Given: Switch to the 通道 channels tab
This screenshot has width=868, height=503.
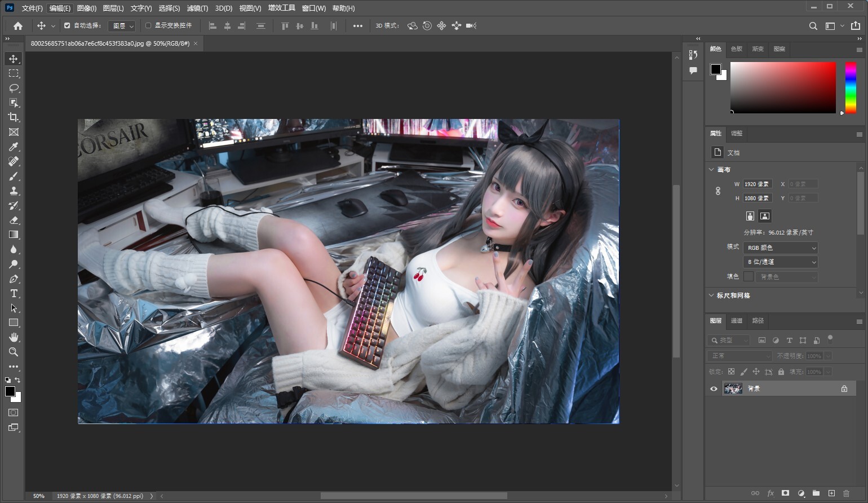Looking at the screenshot, I should tap(737, 320).
